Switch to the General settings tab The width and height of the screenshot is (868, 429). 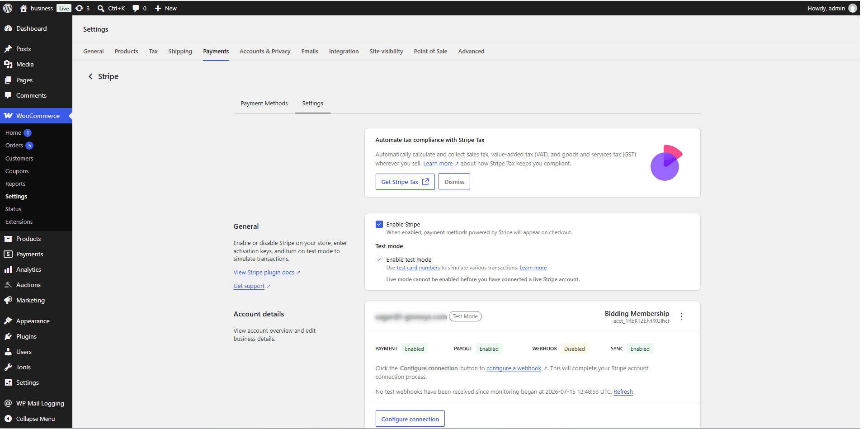coord(94,51)
